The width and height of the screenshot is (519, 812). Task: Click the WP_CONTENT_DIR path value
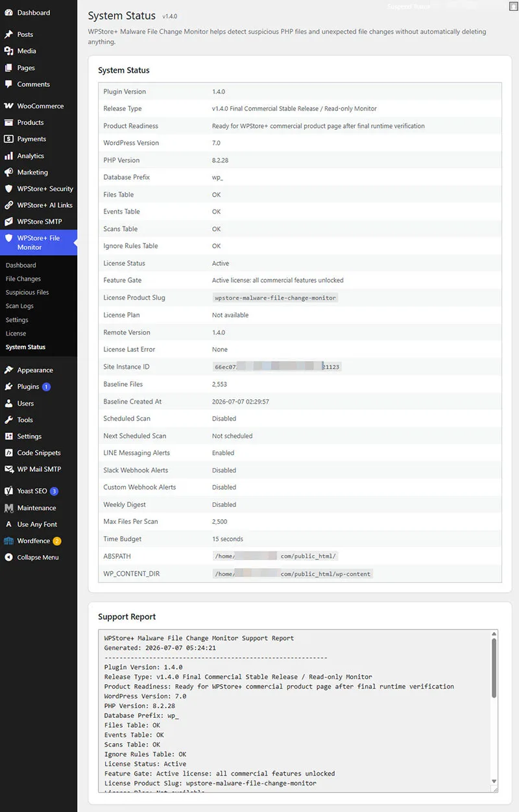coord(293,574)
